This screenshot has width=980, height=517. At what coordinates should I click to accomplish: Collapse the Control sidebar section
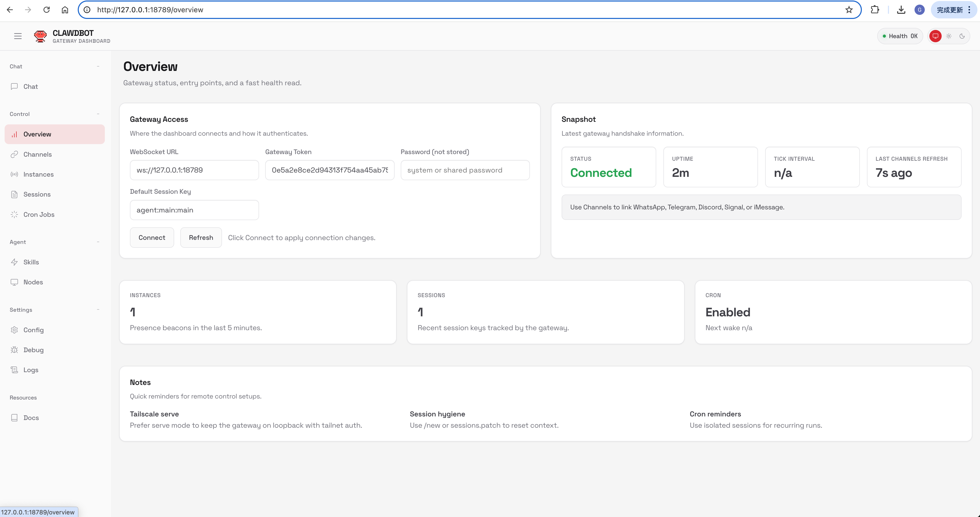[98, 114]
